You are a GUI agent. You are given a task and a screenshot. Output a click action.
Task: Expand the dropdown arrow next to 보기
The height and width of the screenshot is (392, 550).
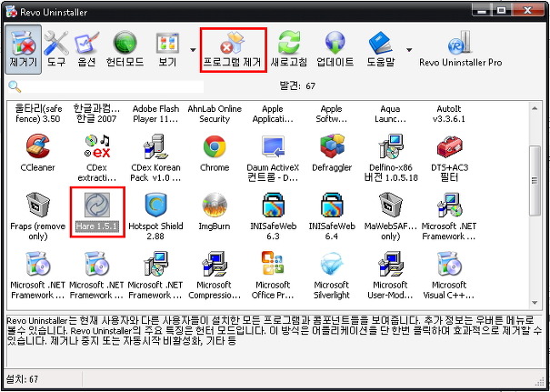pos(193,50)
